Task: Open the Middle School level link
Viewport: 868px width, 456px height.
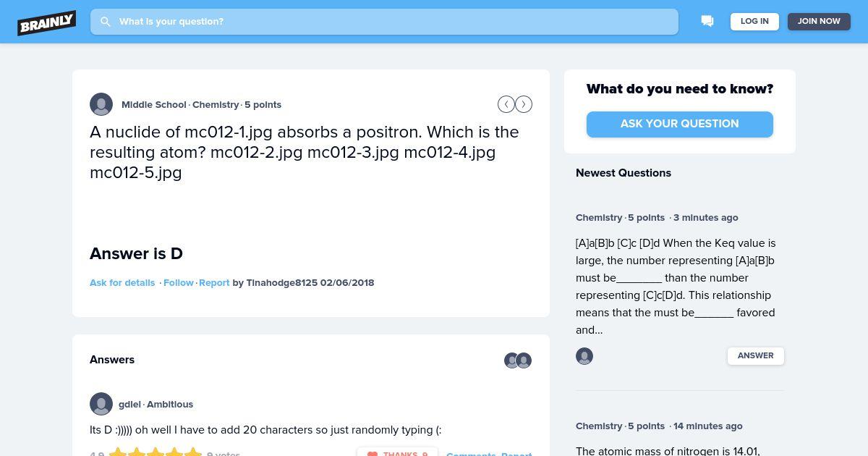Action: tap(154, 105)
